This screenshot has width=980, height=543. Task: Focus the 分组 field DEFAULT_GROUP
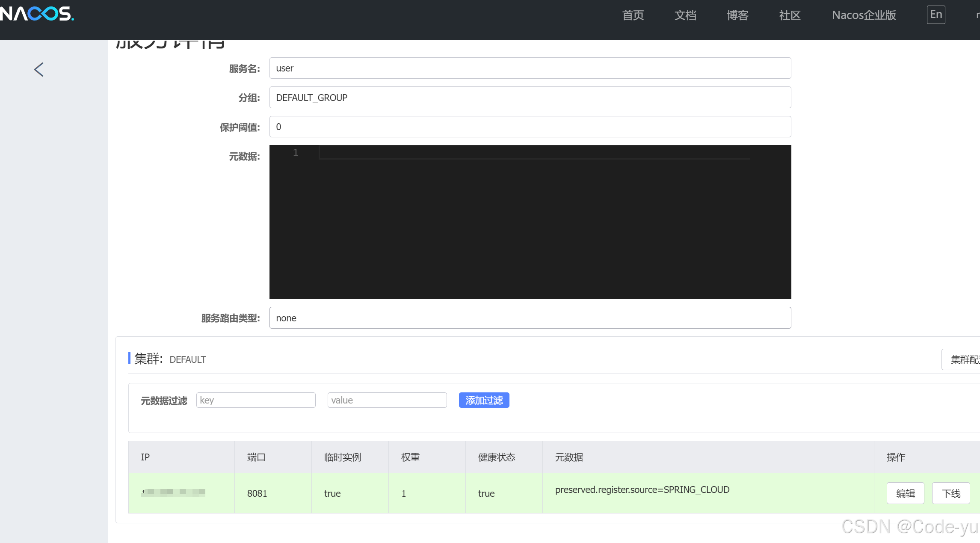pos(530,98)
